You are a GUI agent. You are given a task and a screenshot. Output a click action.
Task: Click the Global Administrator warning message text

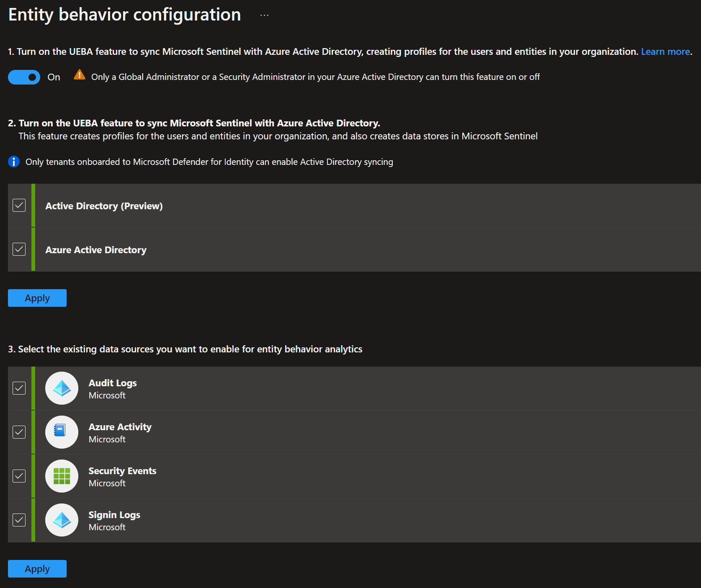(315, 77)
